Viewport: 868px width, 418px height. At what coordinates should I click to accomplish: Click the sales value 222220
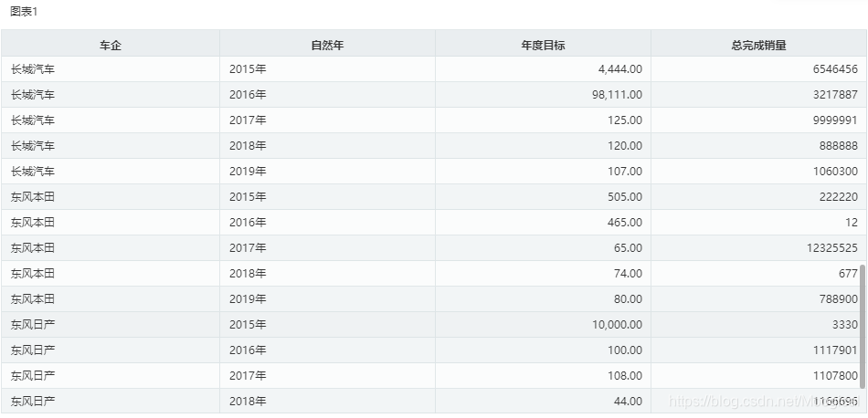coord(839,197)
